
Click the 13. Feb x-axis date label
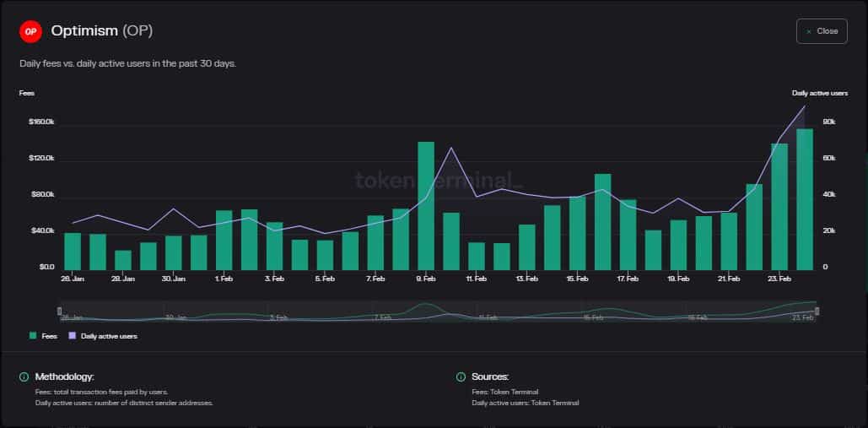[527, 278]
